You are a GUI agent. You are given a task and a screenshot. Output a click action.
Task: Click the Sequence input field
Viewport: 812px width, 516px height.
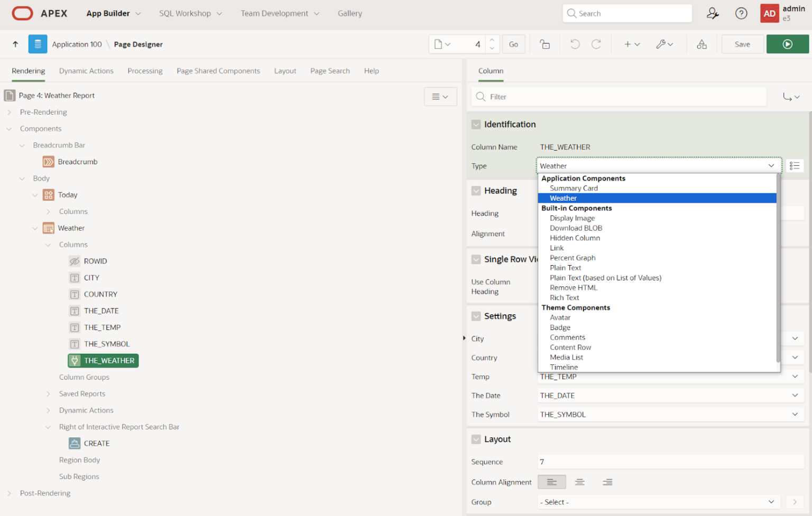(x=671, y=462)
